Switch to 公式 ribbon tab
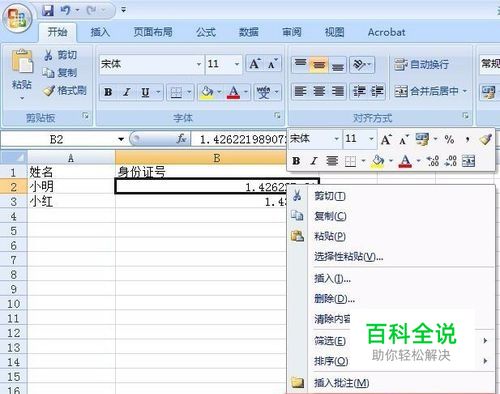Viewport: 500px width, 394px height. coord(206,32)
